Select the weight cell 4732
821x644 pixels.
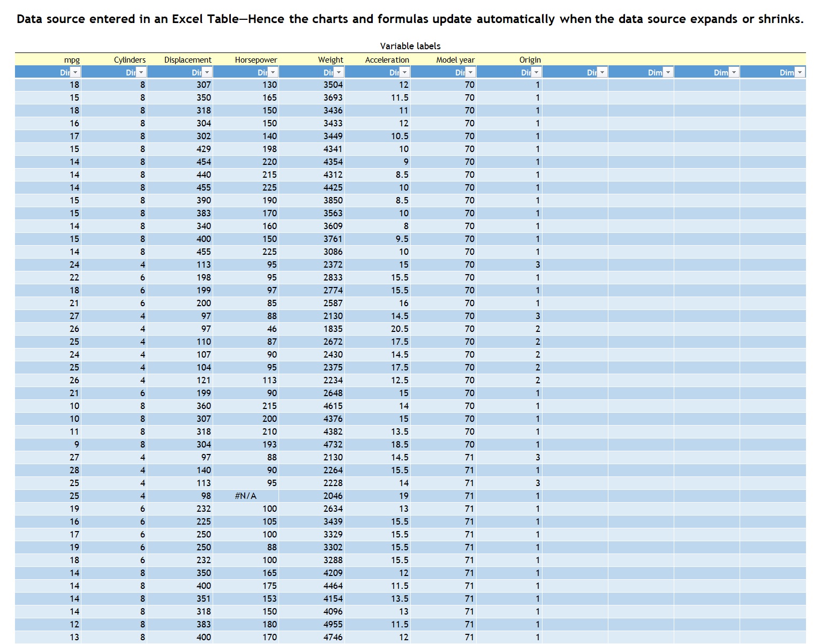pos(312,444)
